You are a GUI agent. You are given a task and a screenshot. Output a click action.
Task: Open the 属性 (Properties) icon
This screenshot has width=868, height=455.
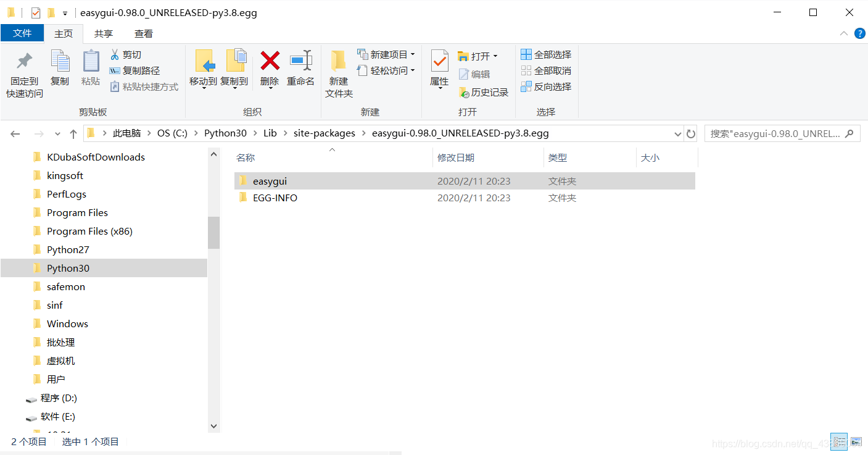coord(439,70)
